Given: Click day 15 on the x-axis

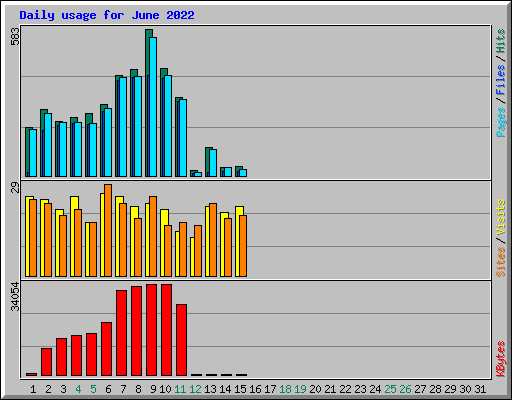Looking at the screenshot, I should (240, 389).
